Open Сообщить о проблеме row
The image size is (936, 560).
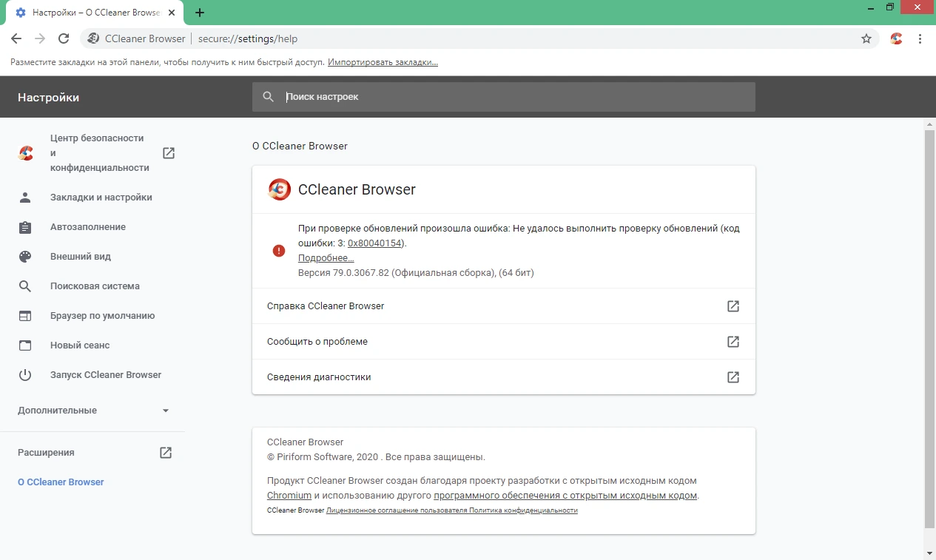(503, 342)
